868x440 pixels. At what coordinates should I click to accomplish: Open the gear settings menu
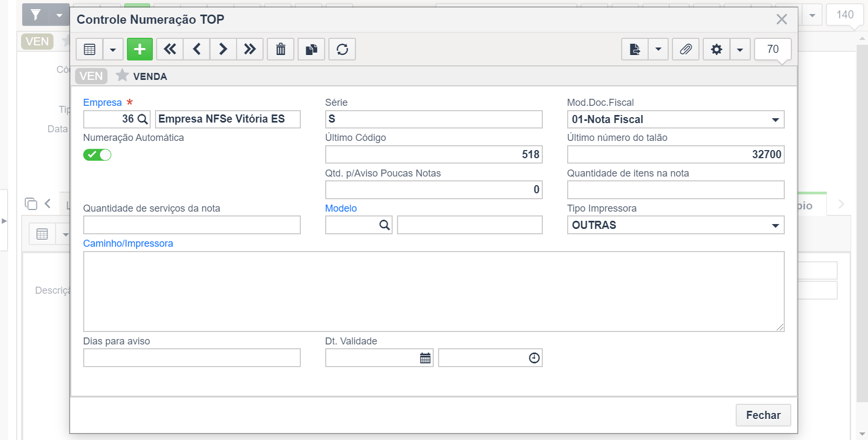pyautogui.click(x=717, y=49)
